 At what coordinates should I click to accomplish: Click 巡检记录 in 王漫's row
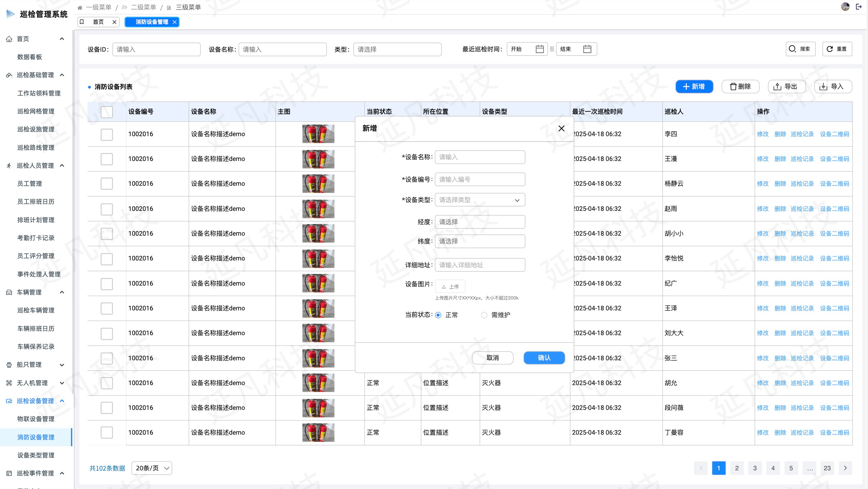point(802,159)
